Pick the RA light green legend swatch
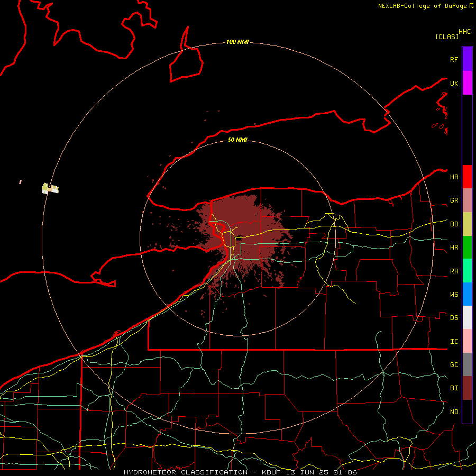The height and width of the screenshot is (476, 476). point(467,271)
